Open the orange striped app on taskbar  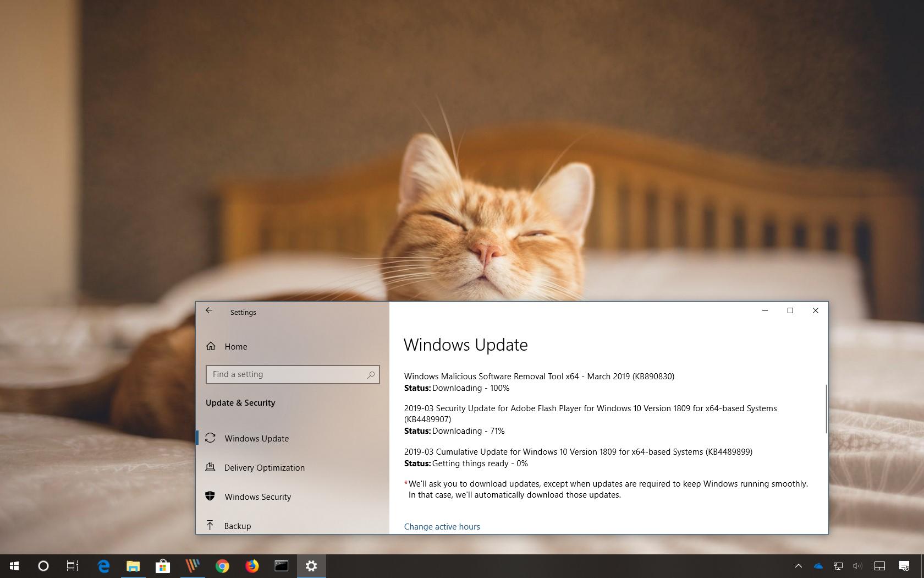click(193, 566)
